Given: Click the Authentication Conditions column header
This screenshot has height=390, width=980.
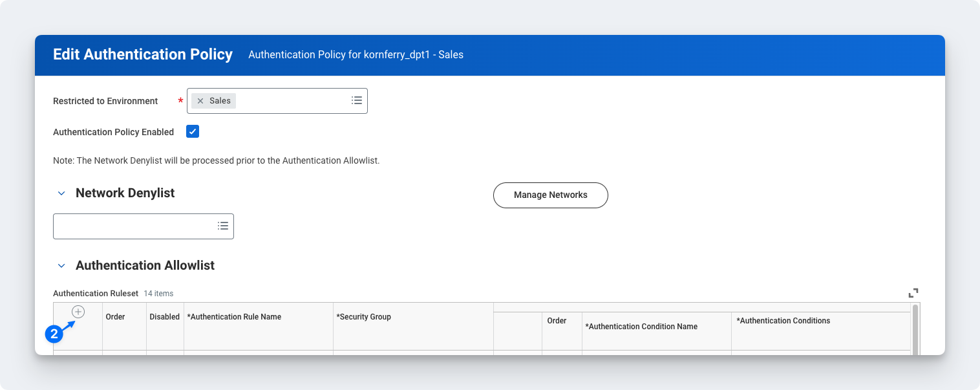Looking at the screenshot, I should 784,321.
